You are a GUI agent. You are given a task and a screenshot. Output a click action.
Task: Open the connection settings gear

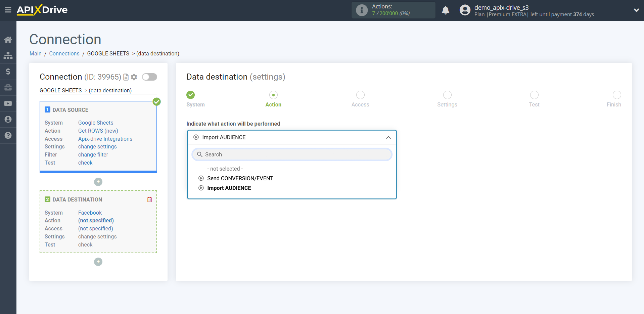click(134, 77)
